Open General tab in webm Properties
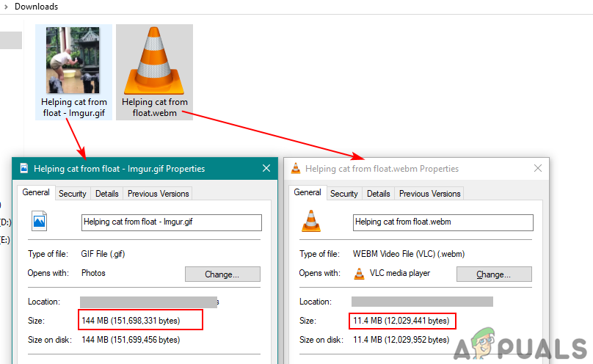This screenshot has height=364, width=593. point(308,192)
